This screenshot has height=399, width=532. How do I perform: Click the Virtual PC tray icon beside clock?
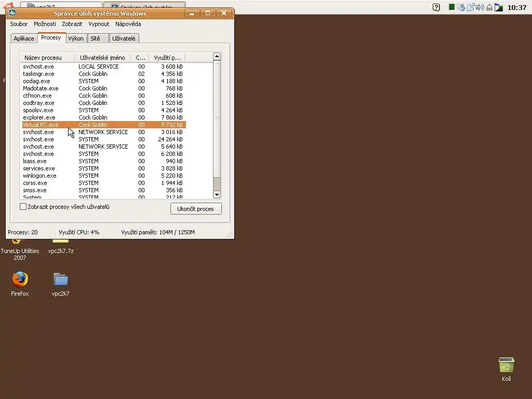[x=498, y=7]
